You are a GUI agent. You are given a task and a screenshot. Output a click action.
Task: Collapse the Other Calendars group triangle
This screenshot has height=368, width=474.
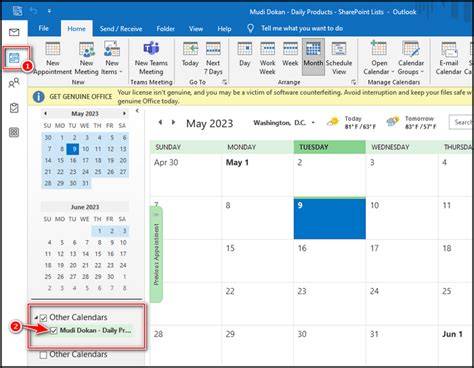point(36,318)
